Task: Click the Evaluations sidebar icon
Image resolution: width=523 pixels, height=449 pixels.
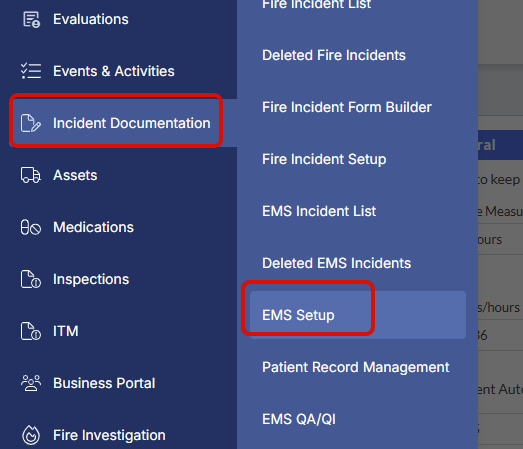Action: pos(31,19)
